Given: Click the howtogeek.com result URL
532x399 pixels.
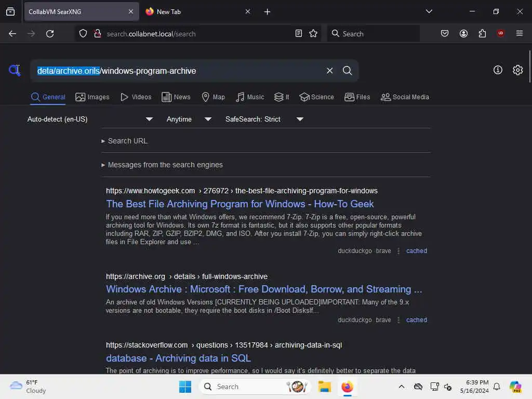Looking at the screenshot, I should coord(242,191).
